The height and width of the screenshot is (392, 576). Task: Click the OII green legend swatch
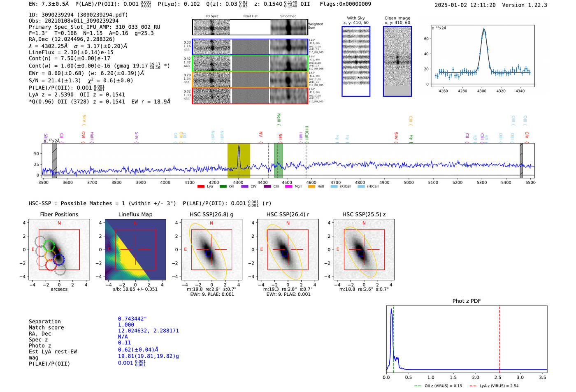click(x=223, y=186)
